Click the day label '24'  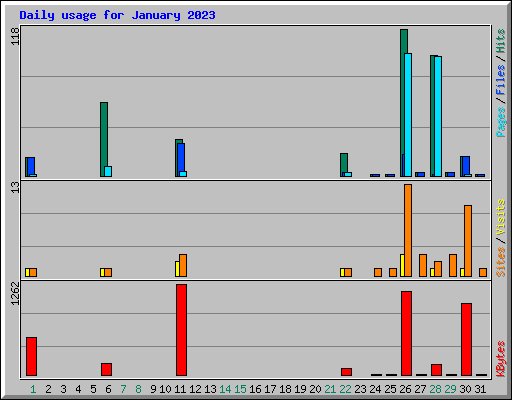pyautogui.click(x=375, y=389)
